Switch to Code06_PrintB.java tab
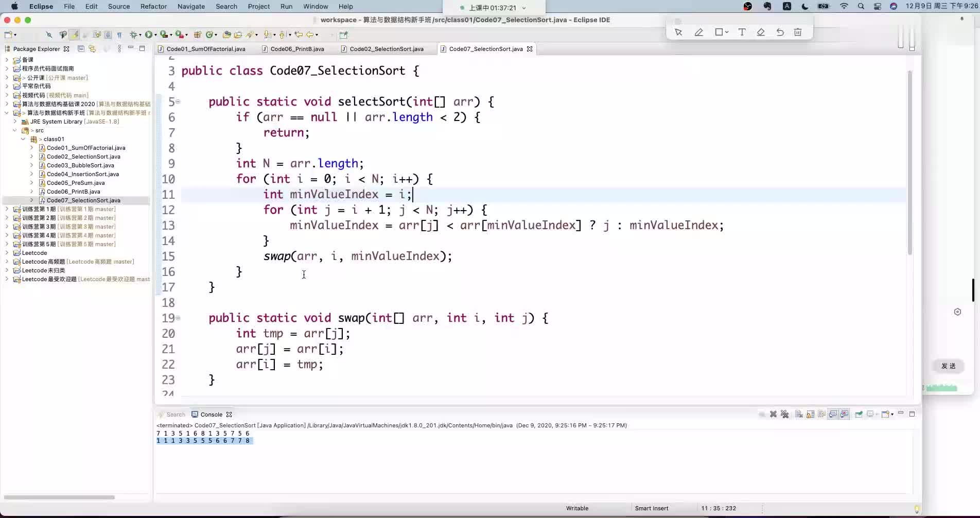980x518 pixels. (293, 49)
